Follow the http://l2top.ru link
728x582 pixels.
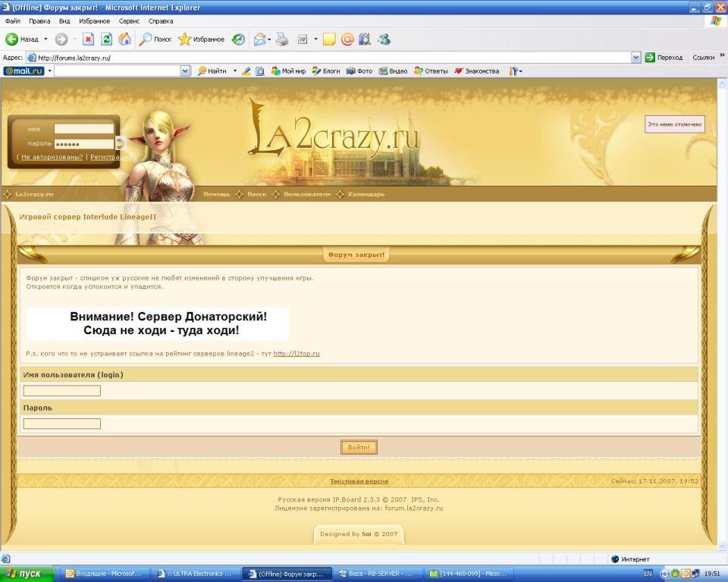[297, 354]
